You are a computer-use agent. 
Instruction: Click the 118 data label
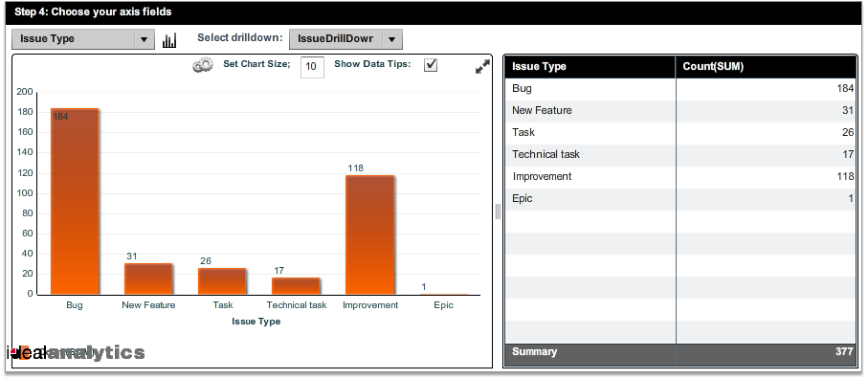[x=355, y=168]
